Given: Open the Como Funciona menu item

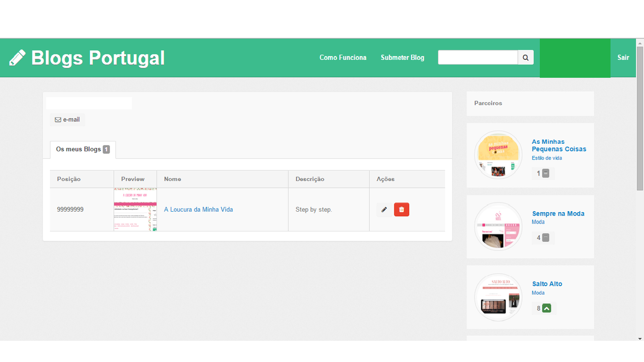Looking at the screenshot, I should click(343, 58).
